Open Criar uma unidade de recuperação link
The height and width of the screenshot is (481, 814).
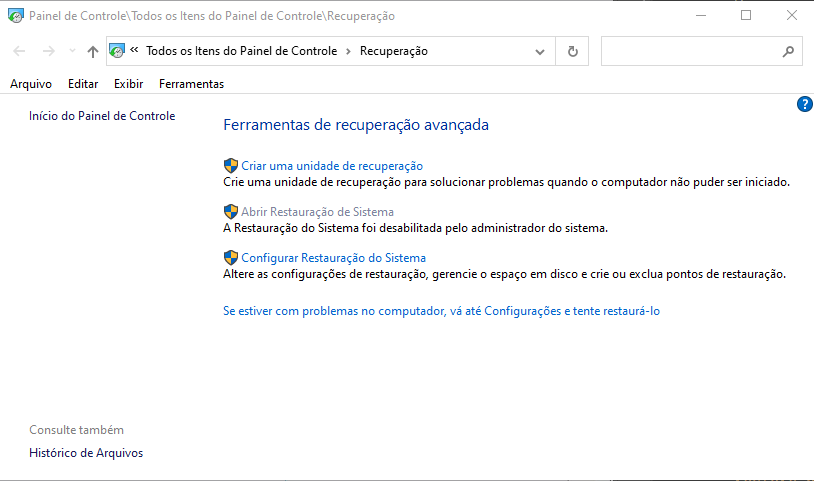tap(332, 166)
